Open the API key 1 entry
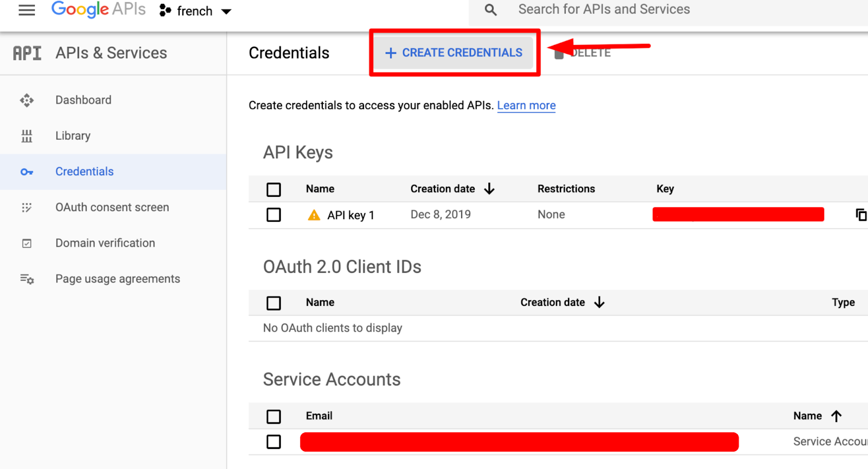The height and width of the screenshot is (469, 868). click(350, 215)
